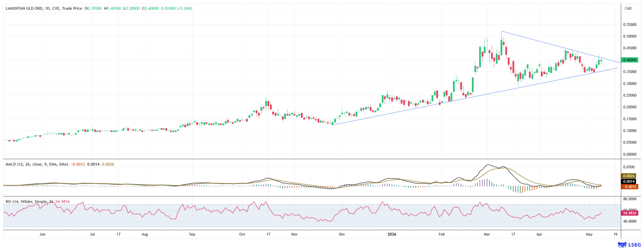Click the RSI legend value 54.9816

click(63, 202)
